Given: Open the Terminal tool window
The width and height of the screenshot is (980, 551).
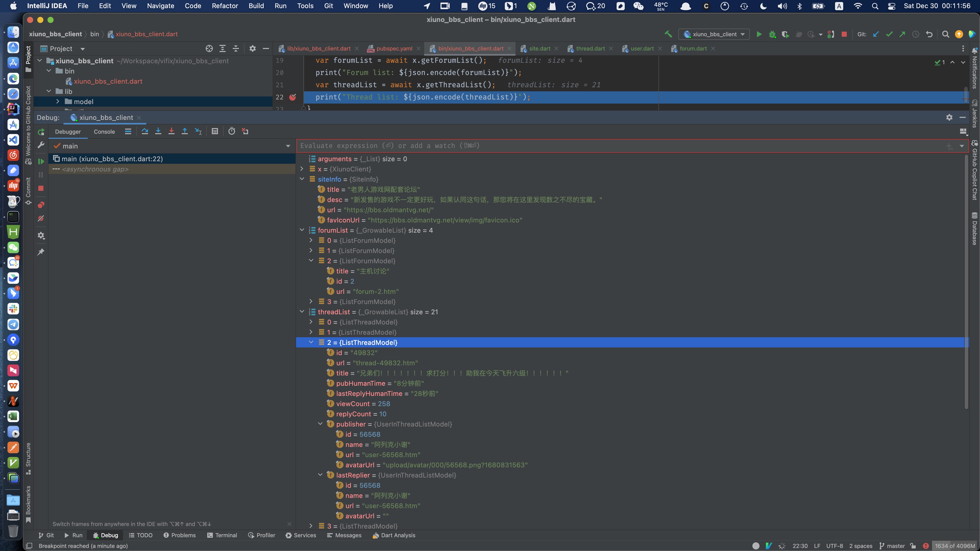Looking at the screenshot, I should point(222,535).
